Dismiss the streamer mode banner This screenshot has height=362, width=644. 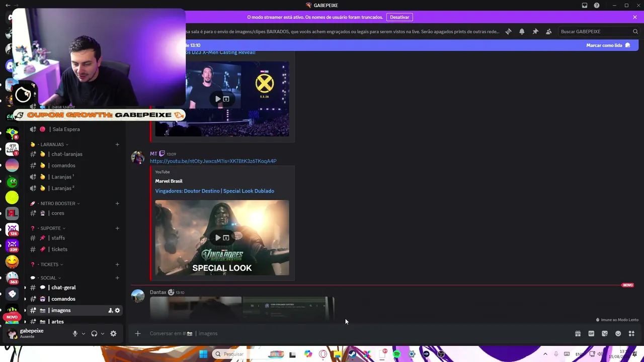(635, 17)
